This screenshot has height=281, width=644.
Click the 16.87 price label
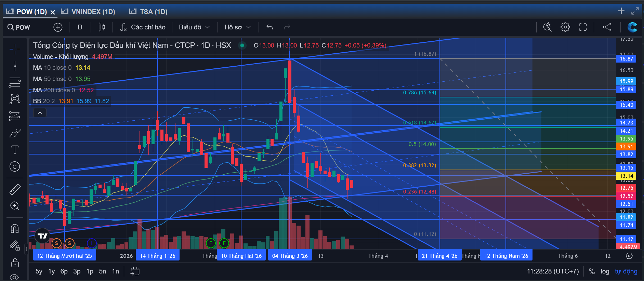(627, 58)
